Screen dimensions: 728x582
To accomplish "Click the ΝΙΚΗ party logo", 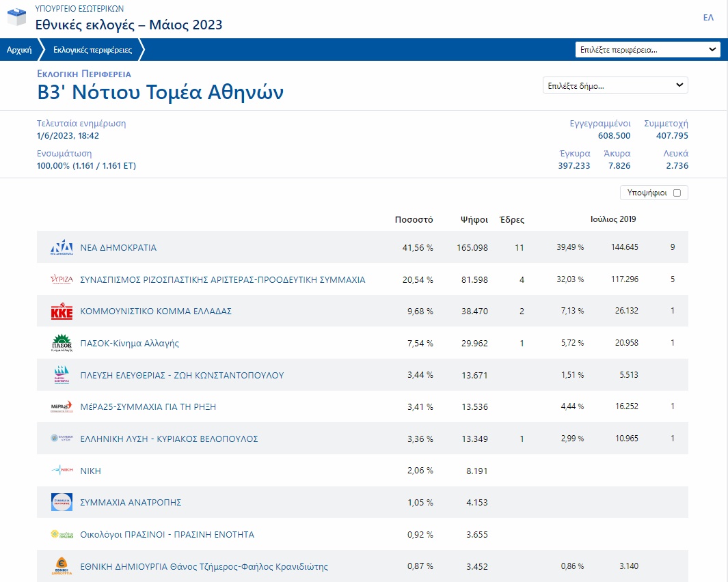I will pos(62,470).
